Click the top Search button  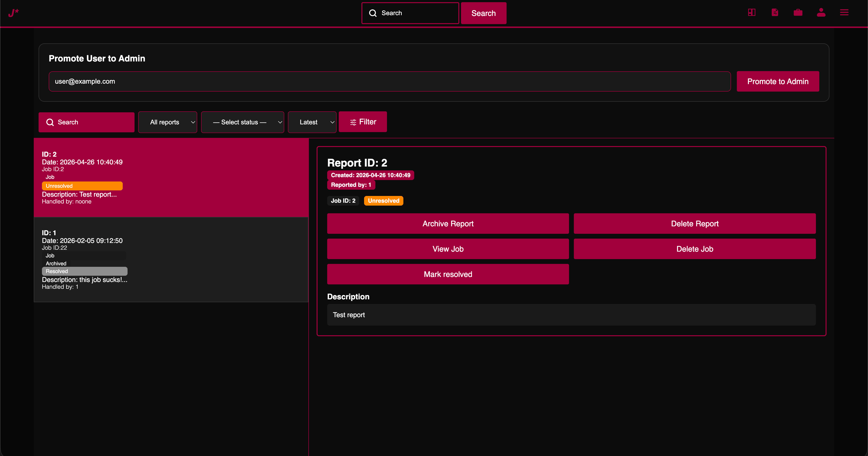coord(483,13)
